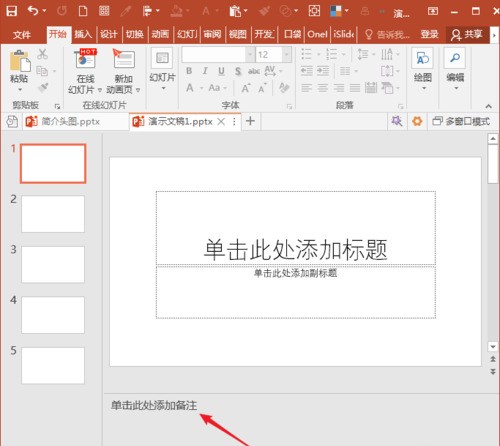Viewport: 500px width, 446px height.
Task: Click the Undo arrow icon
Action: click(x=33, y=11)
